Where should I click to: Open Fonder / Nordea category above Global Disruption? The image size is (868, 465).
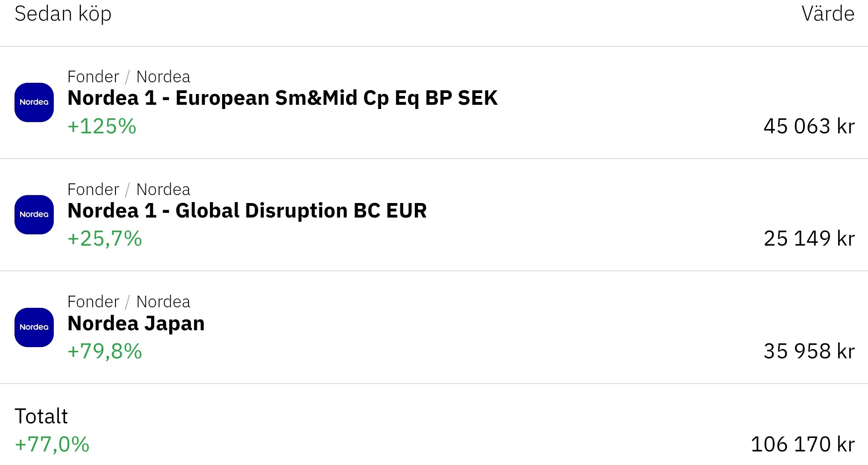coord(129,189)
